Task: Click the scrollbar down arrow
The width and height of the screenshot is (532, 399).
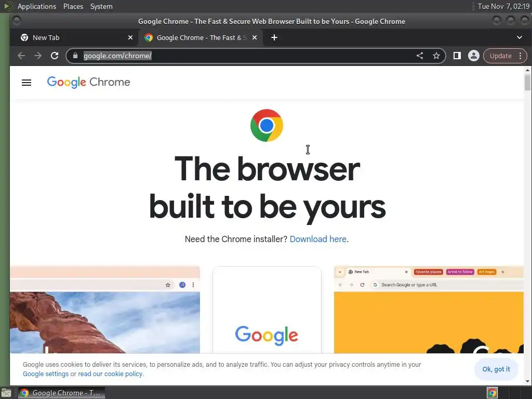Action: coord(527,381)
